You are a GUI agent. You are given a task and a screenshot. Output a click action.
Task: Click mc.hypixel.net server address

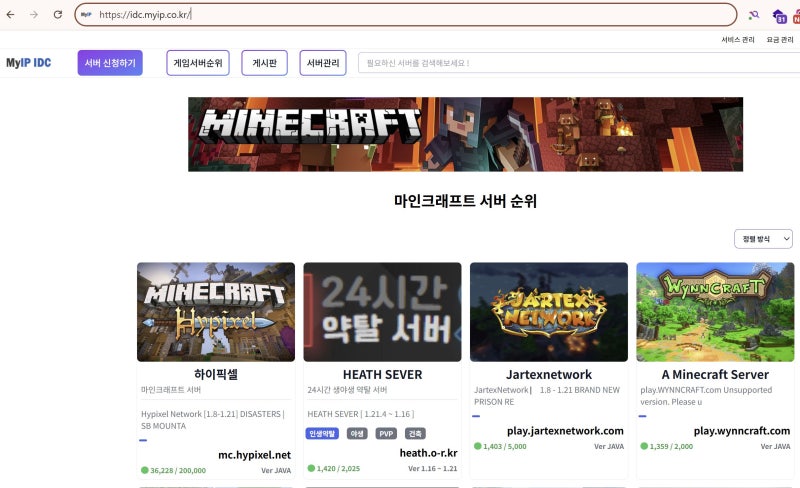[x=255, y=455]
